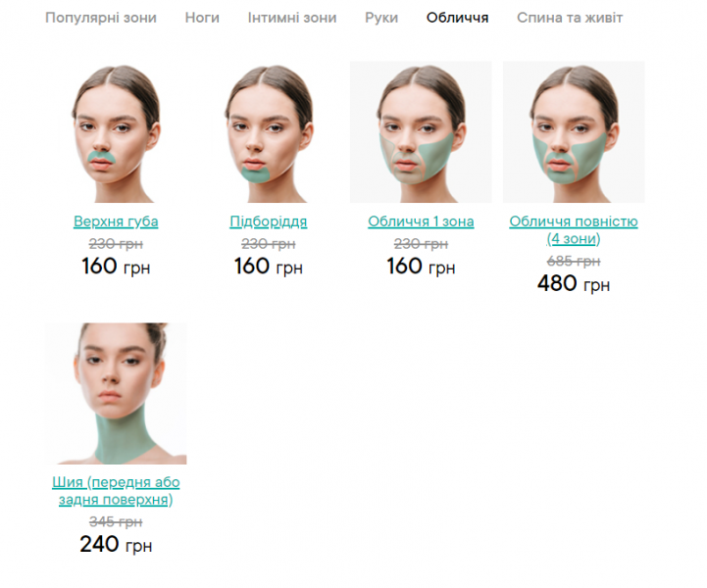Open the Шия (передня або задня поверхня) link
This screenshot has height=588, width=707.
[116, 491]
